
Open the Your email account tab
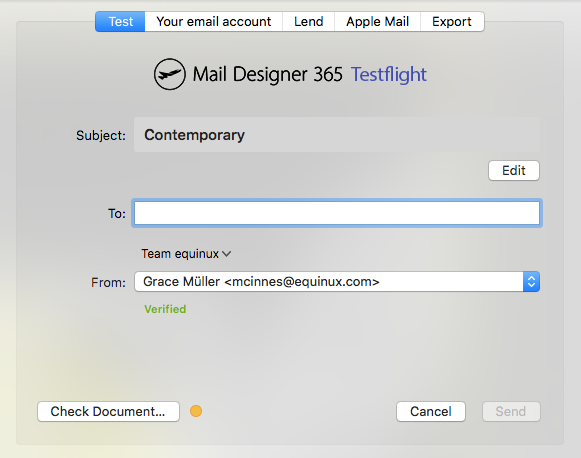tap(214, 21)
